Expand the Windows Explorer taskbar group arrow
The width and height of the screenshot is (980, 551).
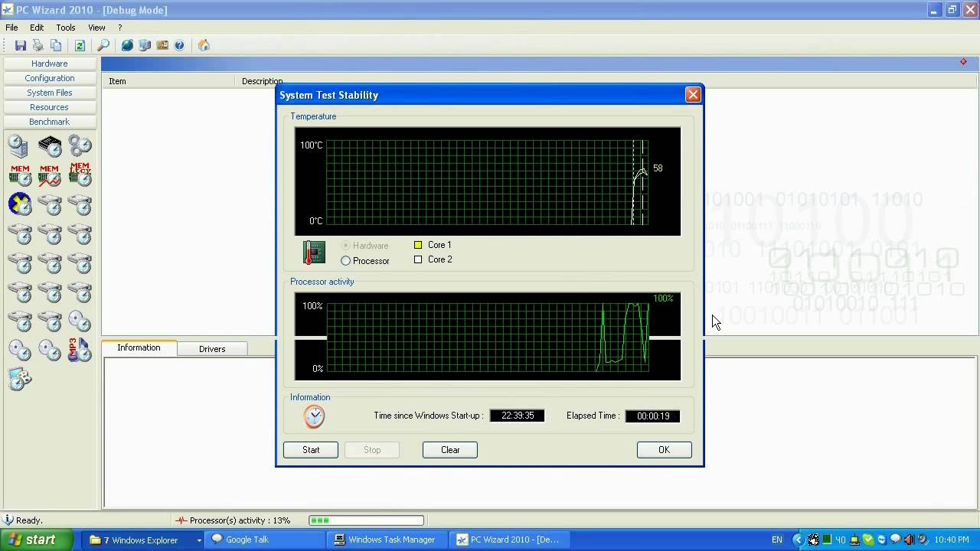(x=199, y=540)
